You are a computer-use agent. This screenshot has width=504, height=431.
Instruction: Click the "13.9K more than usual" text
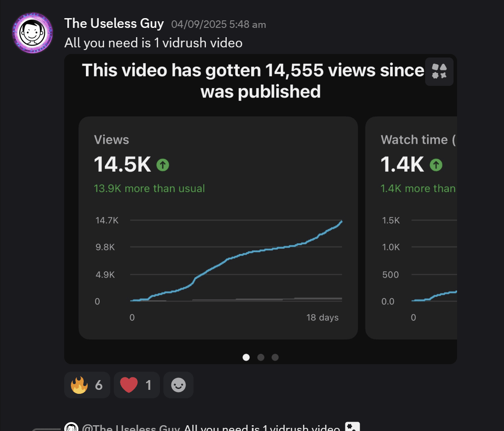click(x=149, y=189)
